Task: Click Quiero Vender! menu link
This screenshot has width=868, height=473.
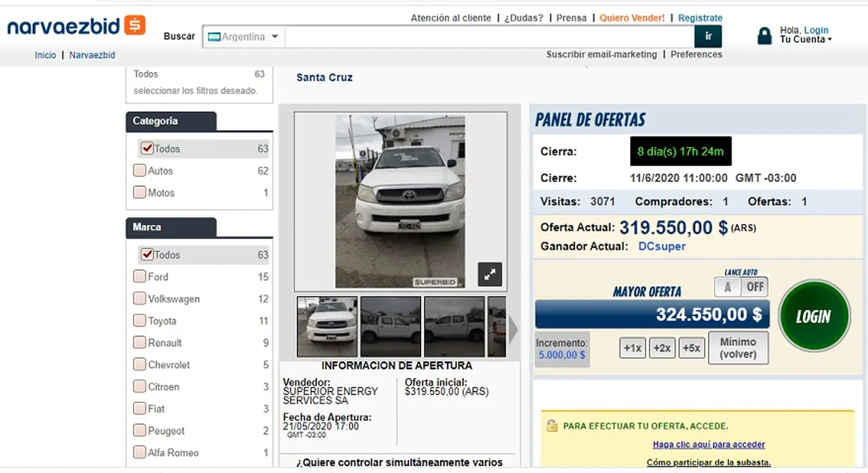Action: click(x=632, y=18)
